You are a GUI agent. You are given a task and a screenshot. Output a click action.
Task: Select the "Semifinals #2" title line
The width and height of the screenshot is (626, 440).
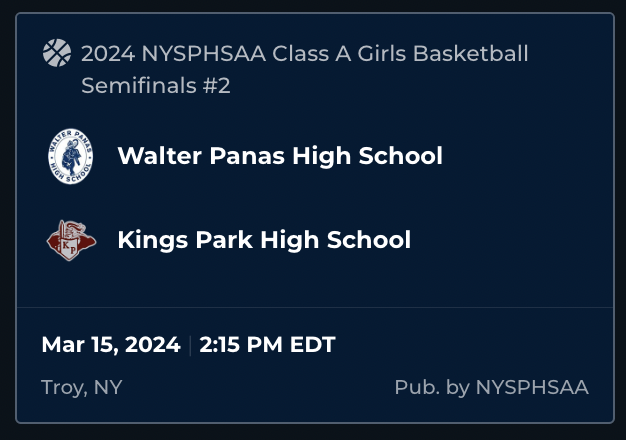tap(156, 86)
